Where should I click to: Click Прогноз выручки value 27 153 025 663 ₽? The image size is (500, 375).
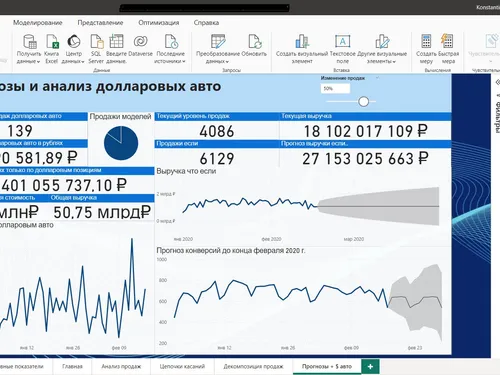365,159
